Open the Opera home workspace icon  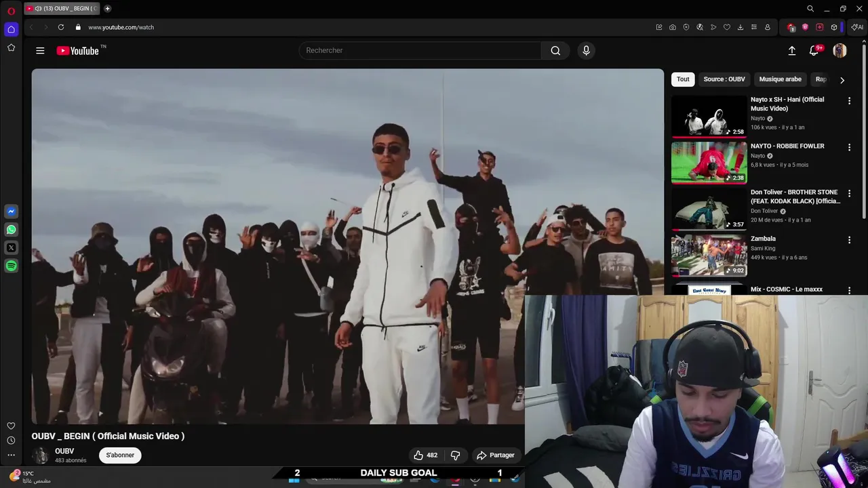(11, 29)
